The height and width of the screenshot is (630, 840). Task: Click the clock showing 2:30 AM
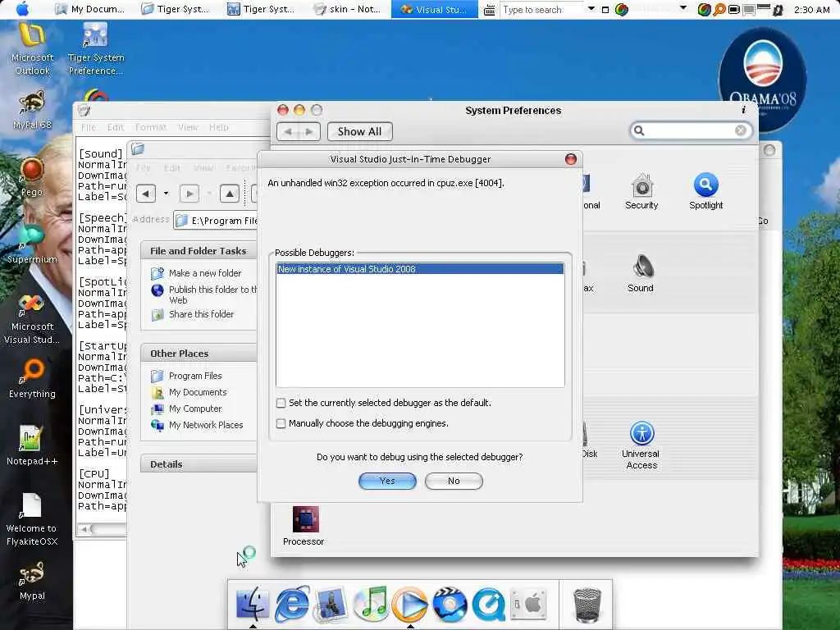(811, 10)
